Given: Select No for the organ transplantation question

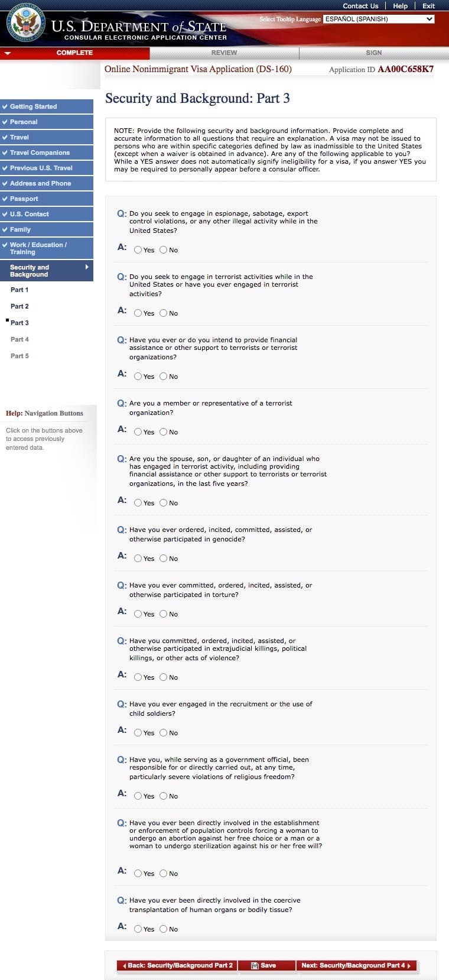Looking at the screenshot, I should (x=164, y=929).
